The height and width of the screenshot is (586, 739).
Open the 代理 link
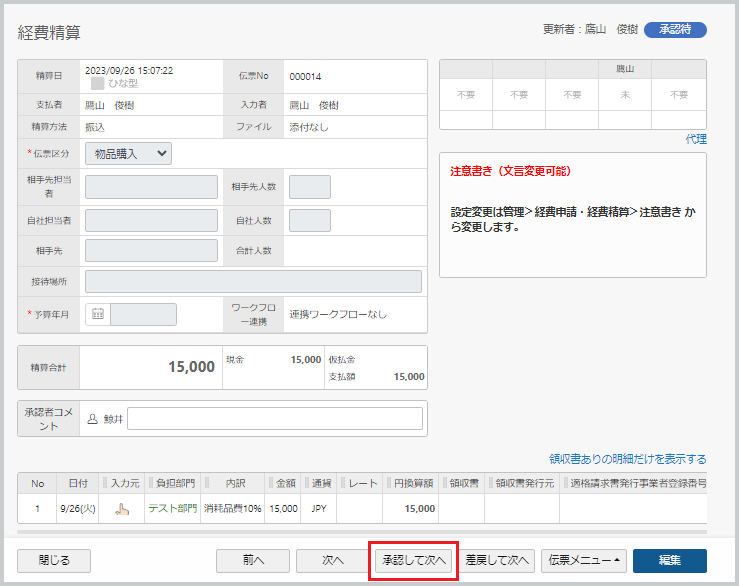point(696,139)
